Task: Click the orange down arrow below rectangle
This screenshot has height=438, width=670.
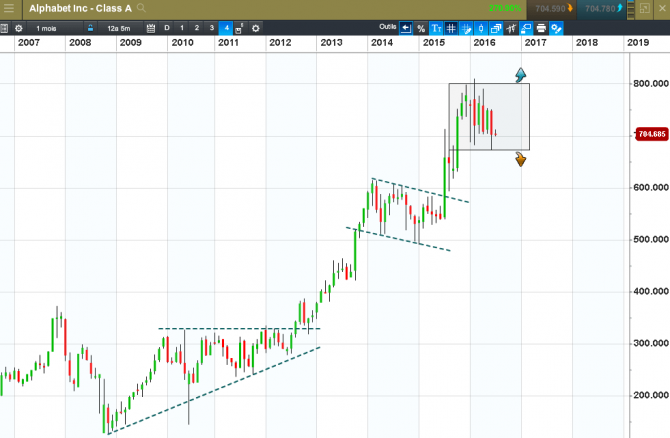Action: 520,159
